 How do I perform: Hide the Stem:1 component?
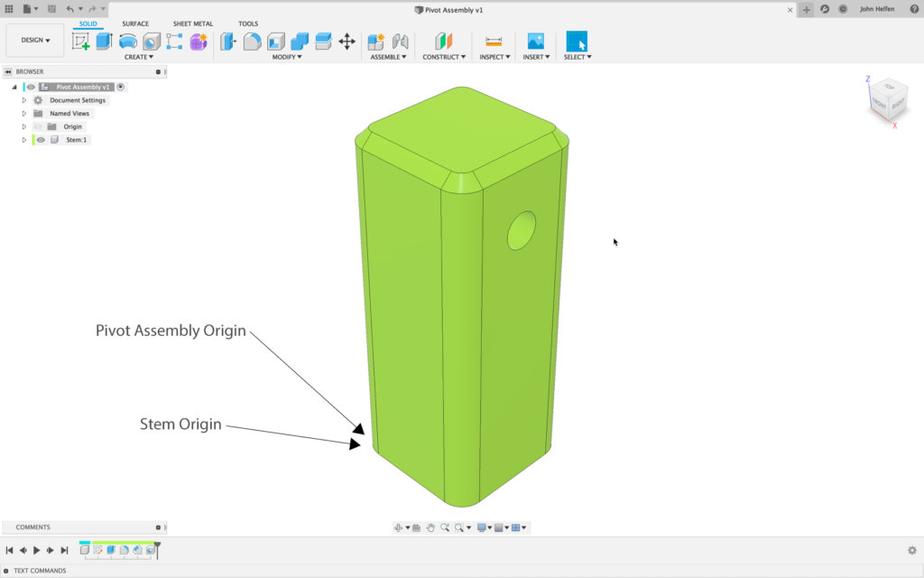pos(41,138)
